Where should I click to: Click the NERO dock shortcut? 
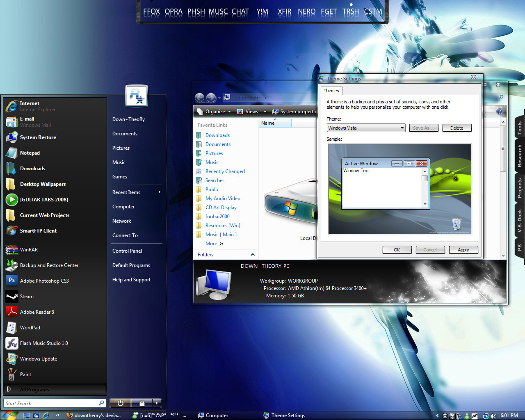(307, 12)
